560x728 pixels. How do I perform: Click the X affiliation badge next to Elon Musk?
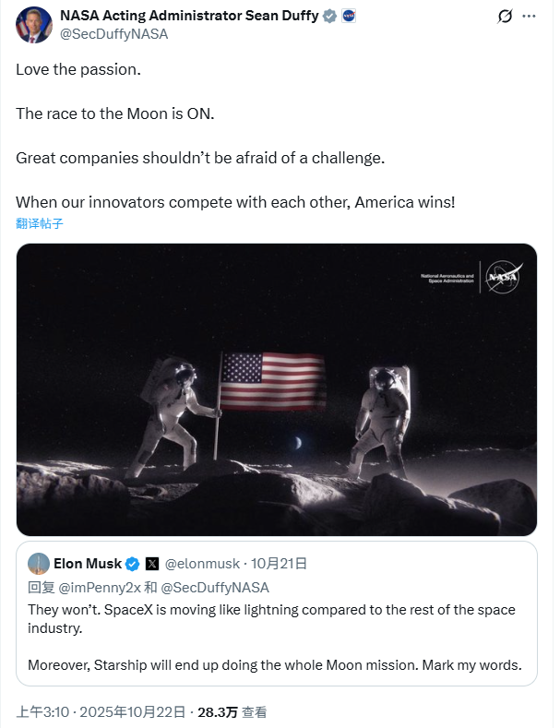point(153,563)
